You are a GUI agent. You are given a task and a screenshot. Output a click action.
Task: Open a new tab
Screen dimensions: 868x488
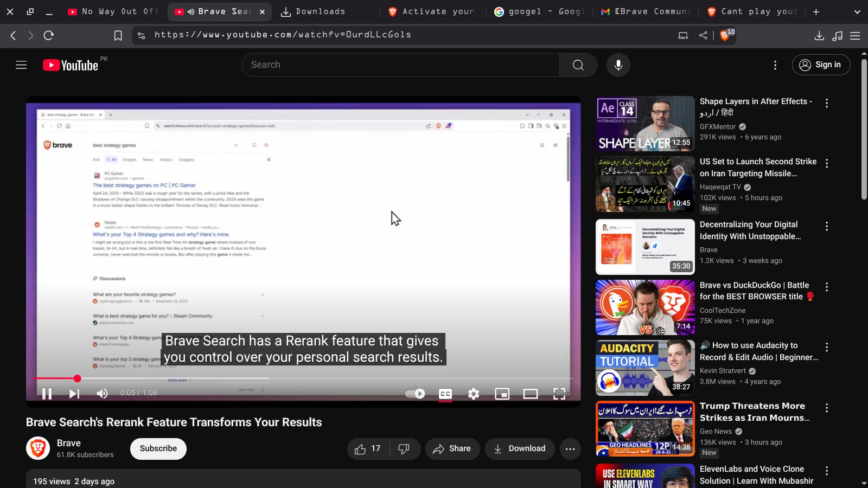pos(816,11)
